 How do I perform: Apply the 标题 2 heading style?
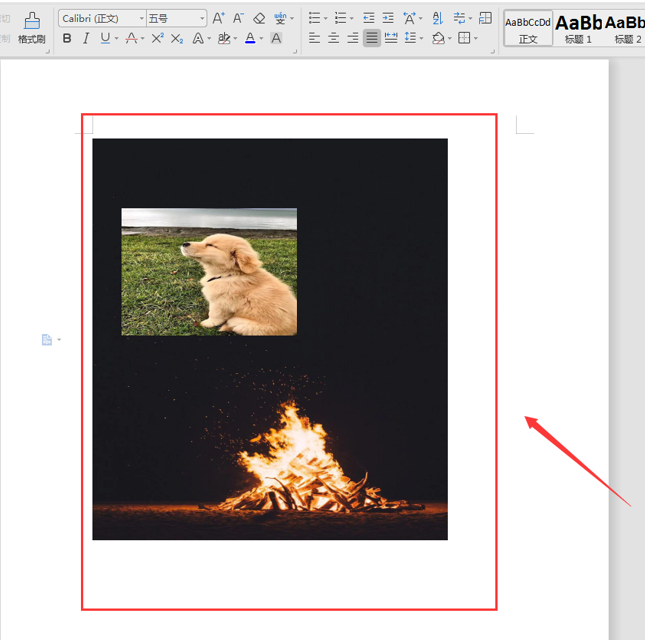point(625,28)
